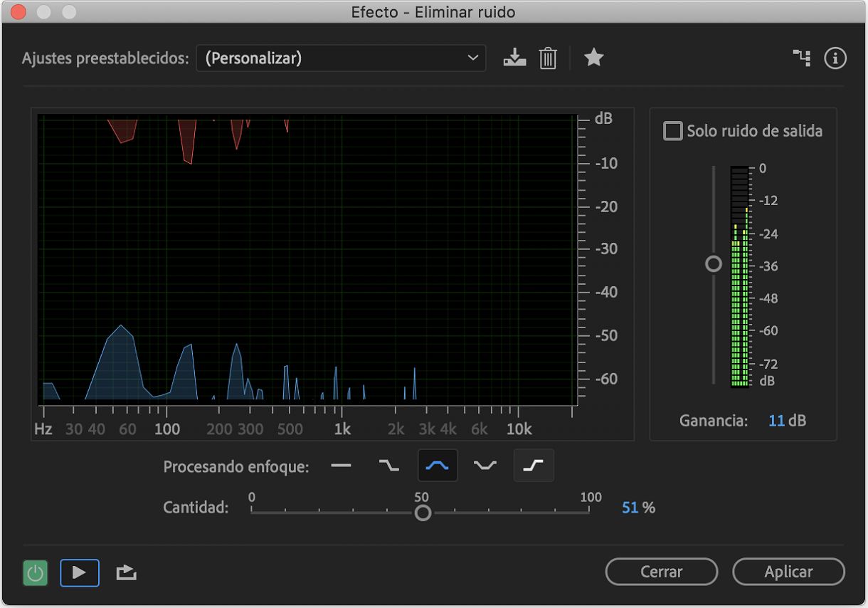This screenshot has height=608, width=868.
Task: Select the high-frequency processing focus
Action: 533,465
